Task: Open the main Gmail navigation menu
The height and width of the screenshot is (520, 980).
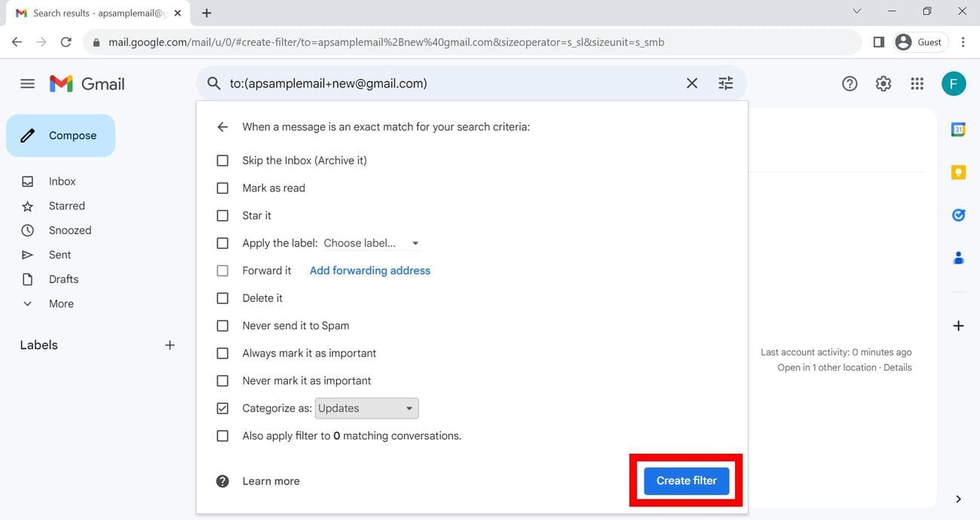Action: (x=28, y=83)
